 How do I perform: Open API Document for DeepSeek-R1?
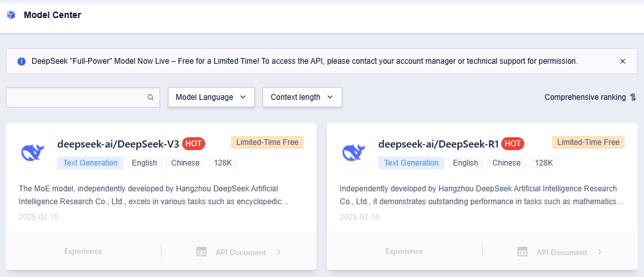pos(562,253)
